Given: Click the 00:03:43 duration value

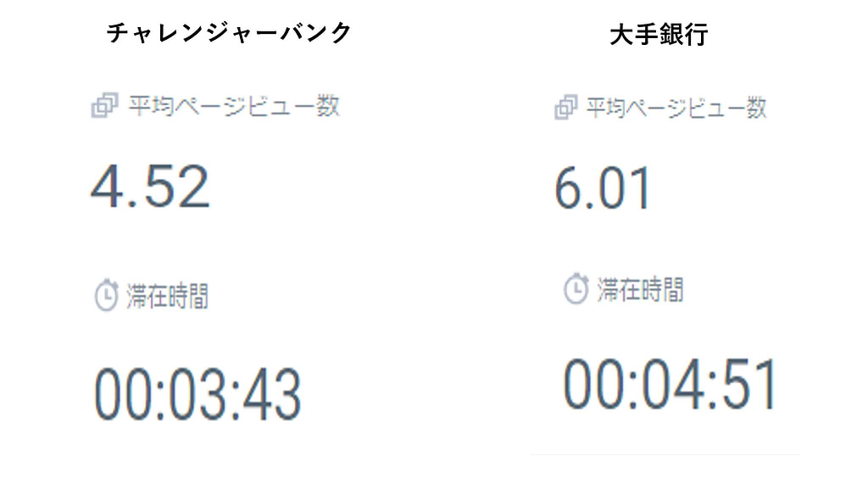Looking at the screenshot, I should coord(198,394).
